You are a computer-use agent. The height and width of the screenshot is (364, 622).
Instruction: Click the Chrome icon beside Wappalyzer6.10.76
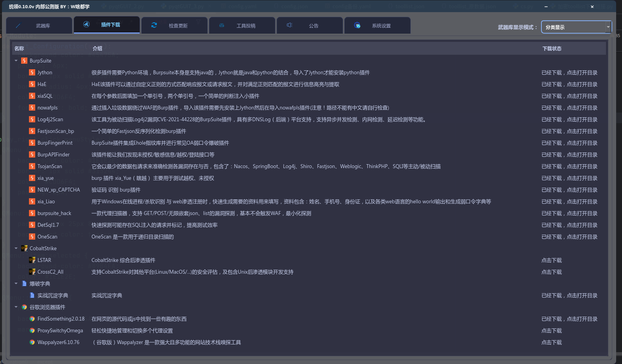point(32,342)
